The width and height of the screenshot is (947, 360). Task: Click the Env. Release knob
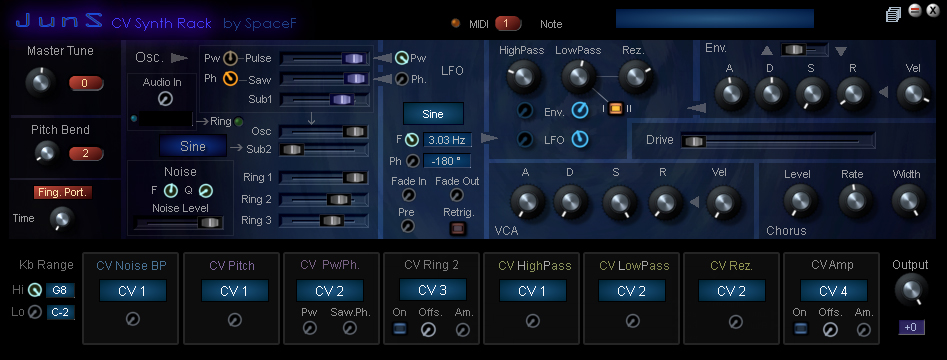(x=853, y=94)
